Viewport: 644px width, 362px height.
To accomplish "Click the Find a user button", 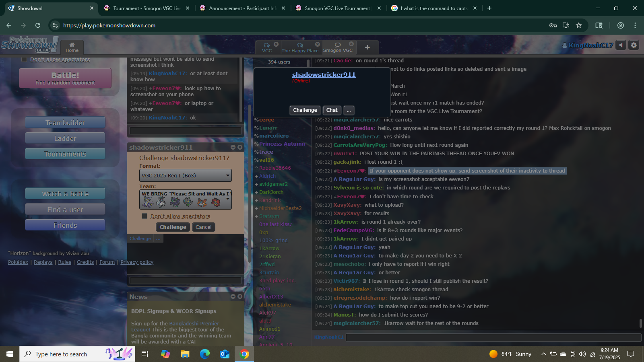I will 65,209.
